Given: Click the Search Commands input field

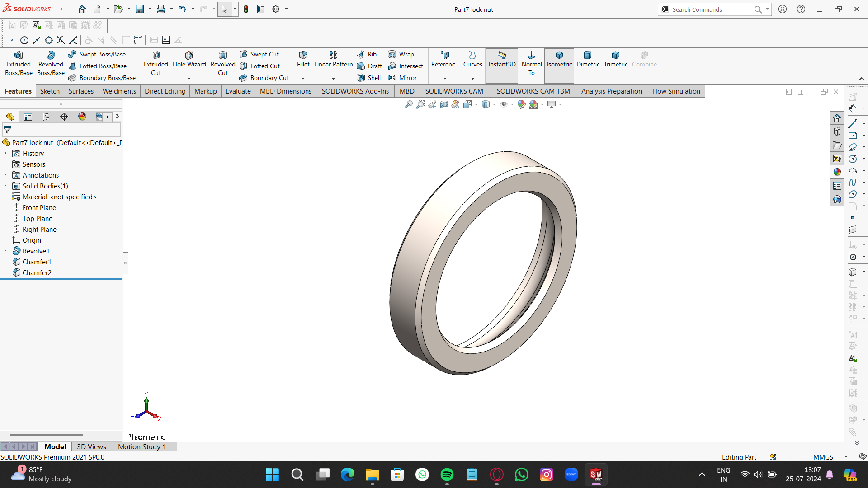Looking at the screenshot, I should 712,9.
